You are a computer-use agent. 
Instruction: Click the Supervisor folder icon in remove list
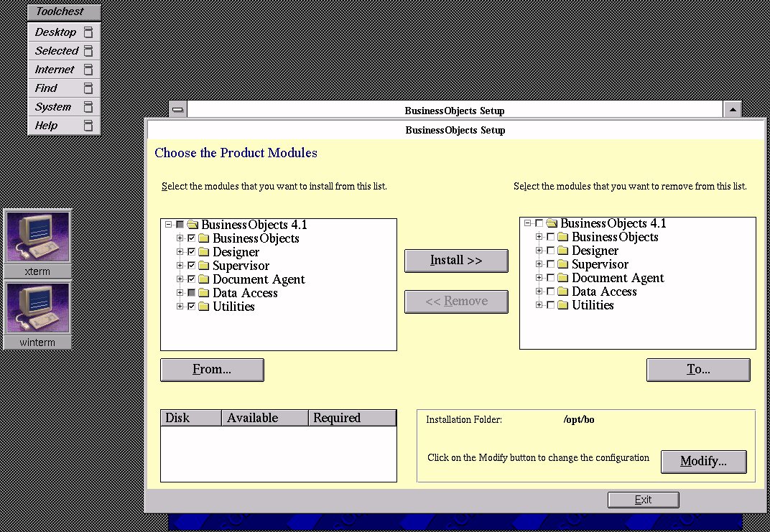click(x=562, y=264)
